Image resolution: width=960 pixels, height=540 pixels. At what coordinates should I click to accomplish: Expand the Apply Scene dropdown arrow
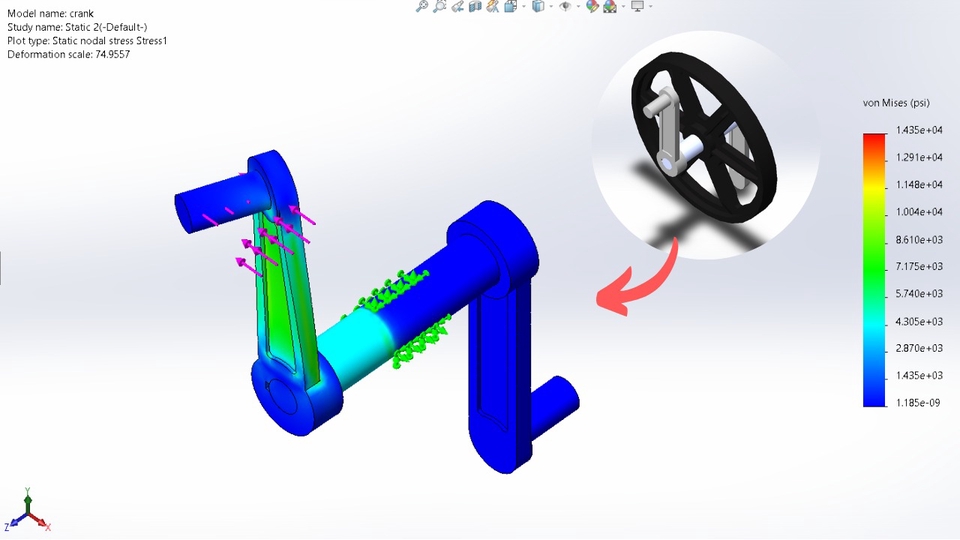pos(623,6)
